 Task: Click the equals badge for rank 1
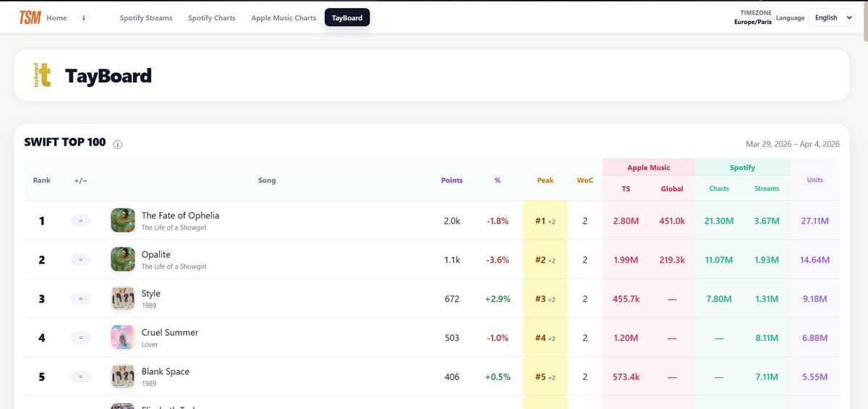[x=81, y=221]
